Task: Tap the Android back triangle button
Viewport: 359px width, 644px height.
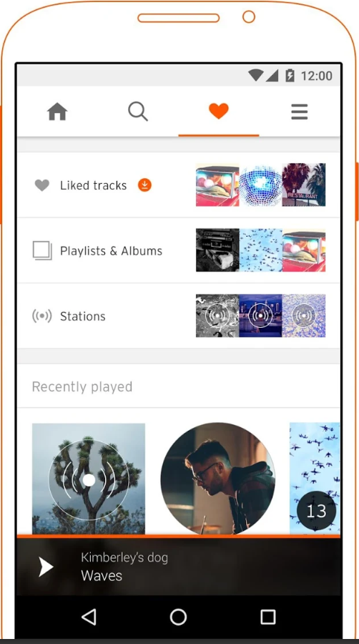Action: (x=89, y=617)
